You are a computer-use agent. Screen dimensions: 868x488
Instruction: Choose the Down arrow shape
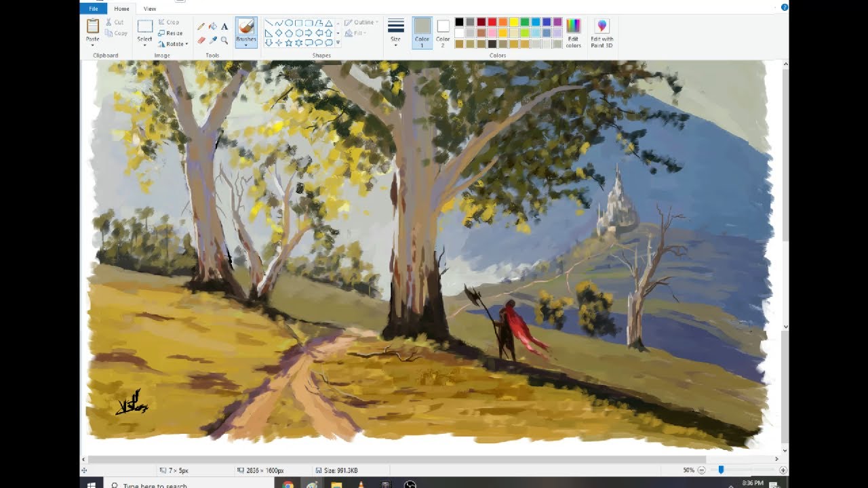coord(269,43)
